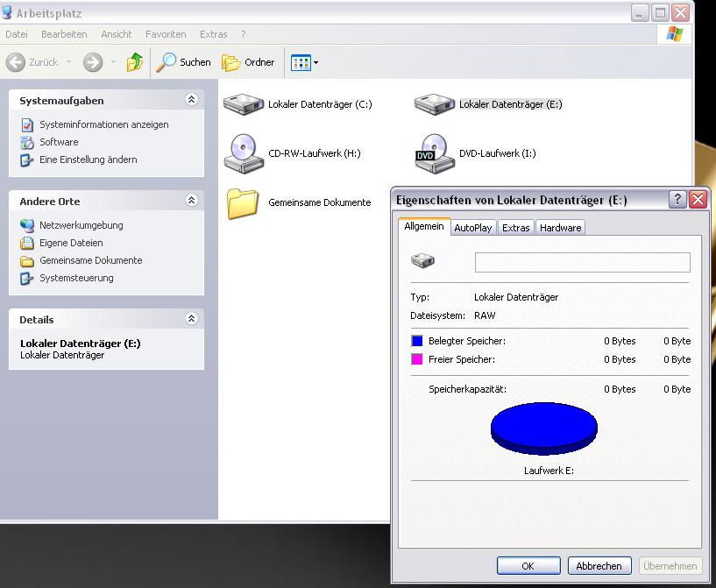Image resolution: width=716 pixels, height=588 pixels.
Task: Select Gemeinsame Dokumente folder icon
Action: click(243, 203)
